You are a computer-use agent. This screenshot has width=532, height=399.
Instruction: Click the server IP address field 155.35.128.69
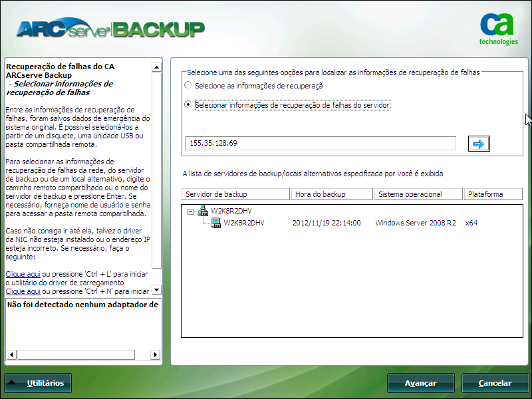click(321, 143)
